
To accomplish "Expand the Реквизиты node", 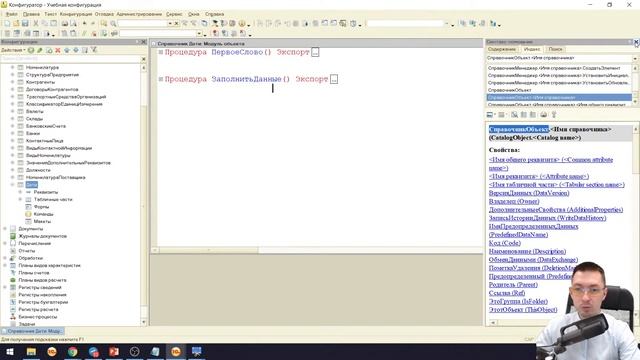I will click(20, 192).
